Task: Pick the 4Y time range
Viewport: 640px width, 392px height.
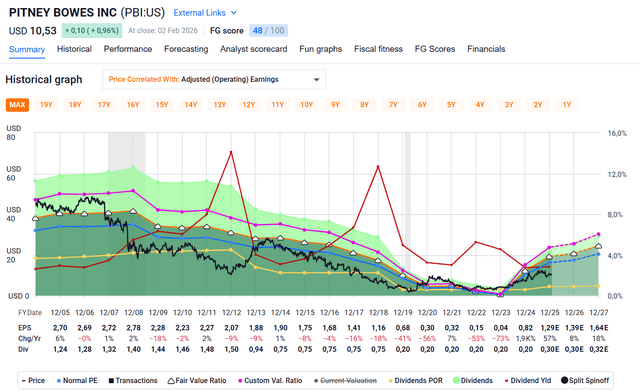Action: point(480,105)
